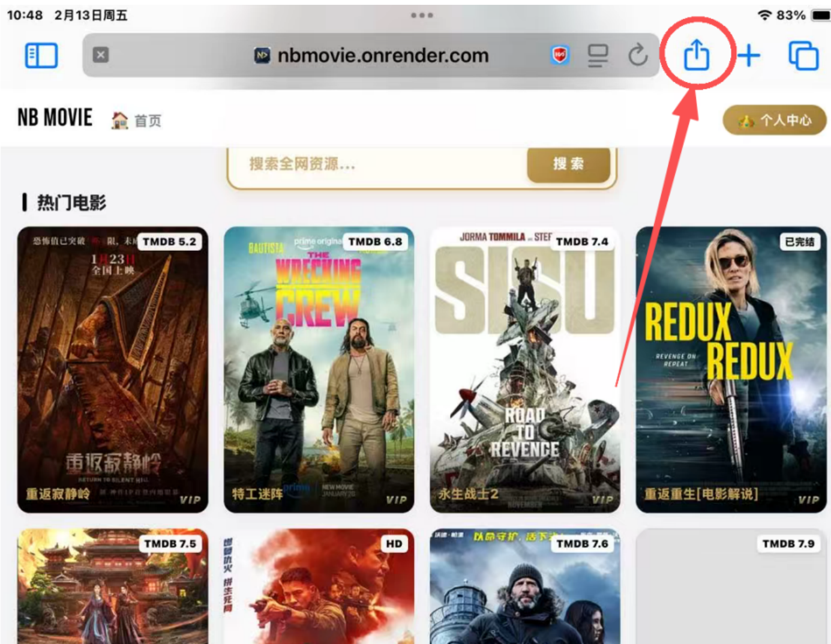Click the 重返重生[电影解说] title caption
The height and width of the screenshot is (644, 831).
point(701,494)
